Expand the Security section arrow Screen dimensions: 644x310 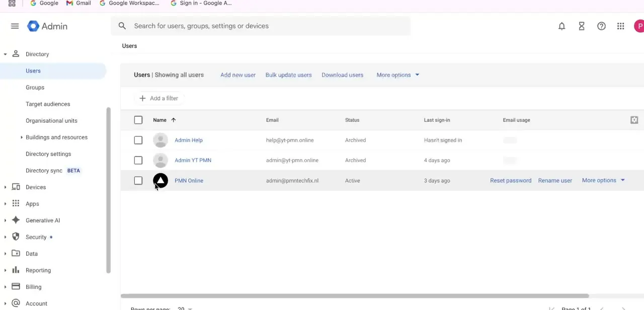point(5,237)
